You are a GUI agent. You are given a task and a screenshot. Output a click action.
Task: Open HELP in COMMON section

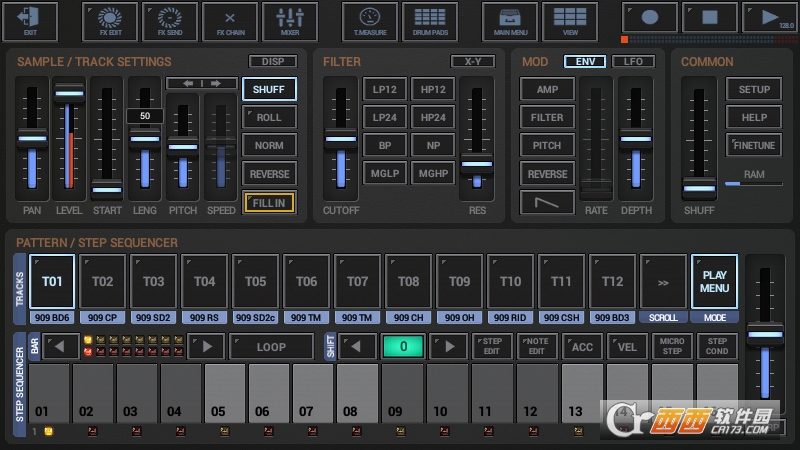pos(754,117)
